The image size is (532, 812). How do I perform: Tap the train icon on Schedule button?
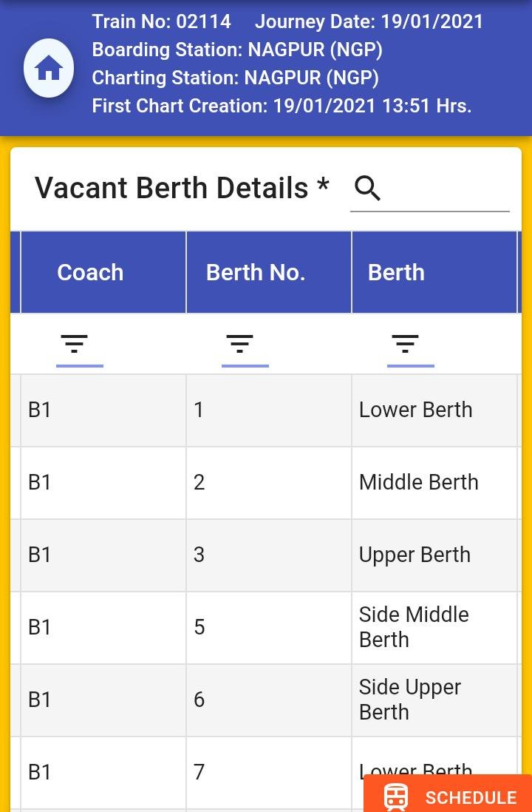pyautogui.click(x=396, y=797)
